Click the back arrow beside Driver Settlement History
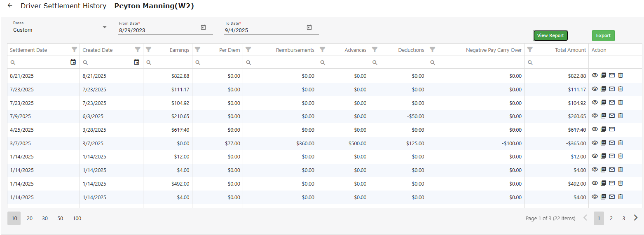644x235 pixels. 10,6
